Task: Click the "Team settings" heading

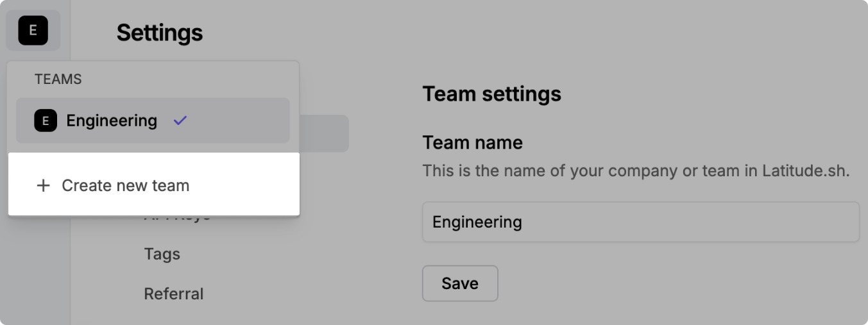Action: 491,94
